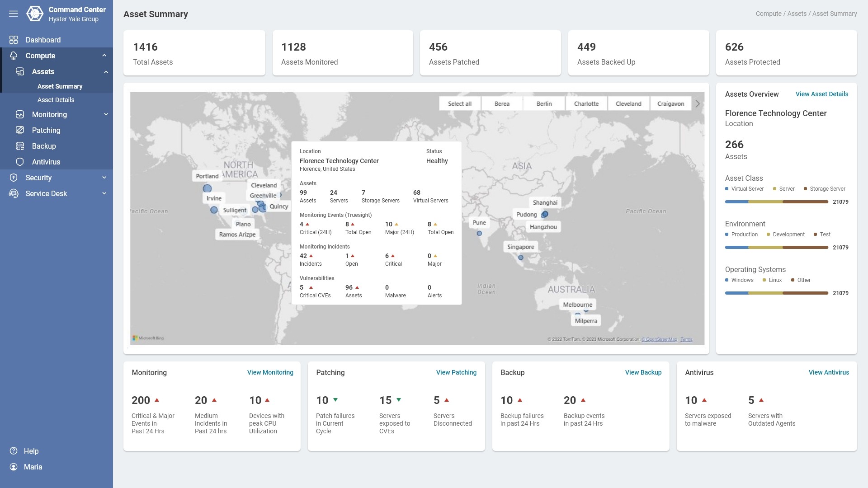Click the Help question mark icon
Screen dimensions: 868x488
click(14, 451)
